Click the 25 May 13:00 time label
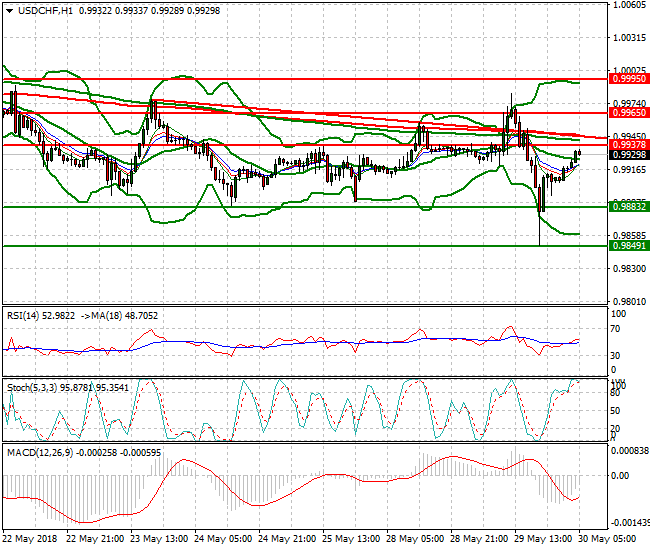 [351, 539]
